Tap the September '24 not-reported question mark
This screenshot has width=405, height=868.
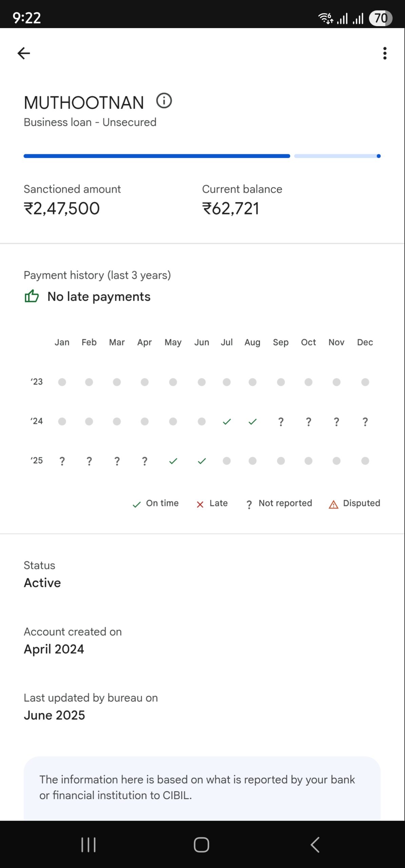tap(281, 422)
